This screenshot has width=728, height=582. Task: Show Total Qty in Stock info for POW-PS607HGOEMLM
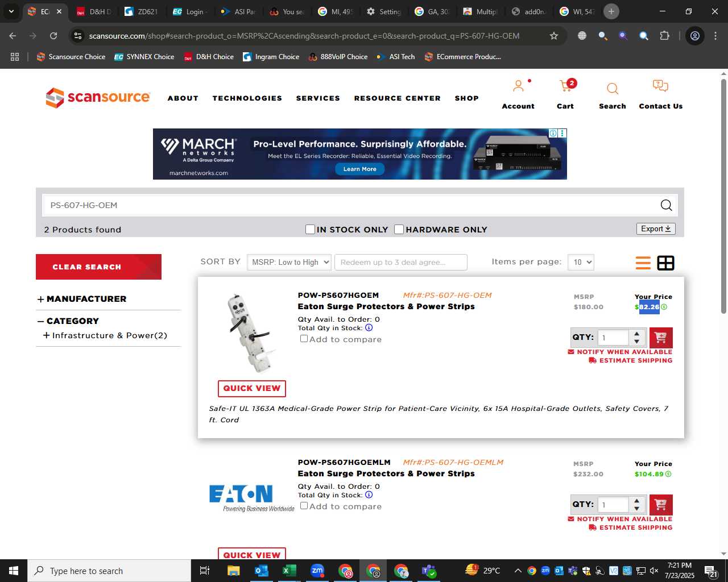pos(369,495)
